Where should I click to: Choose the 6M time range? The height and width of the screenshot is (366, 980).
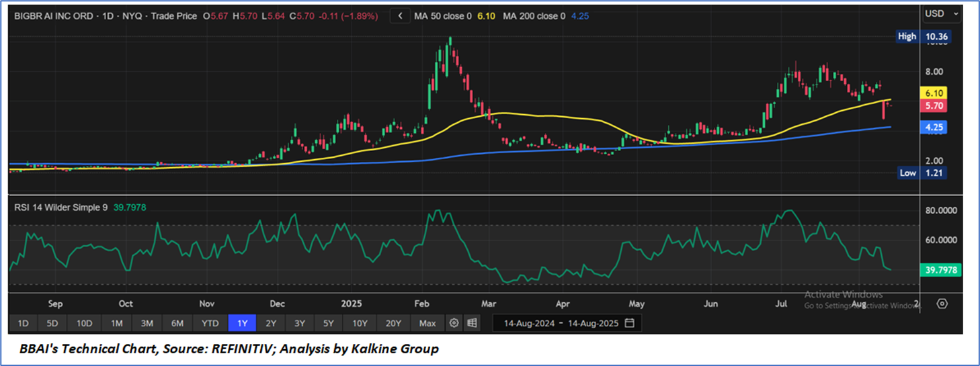pyautogui.click(x=177, y=323)
